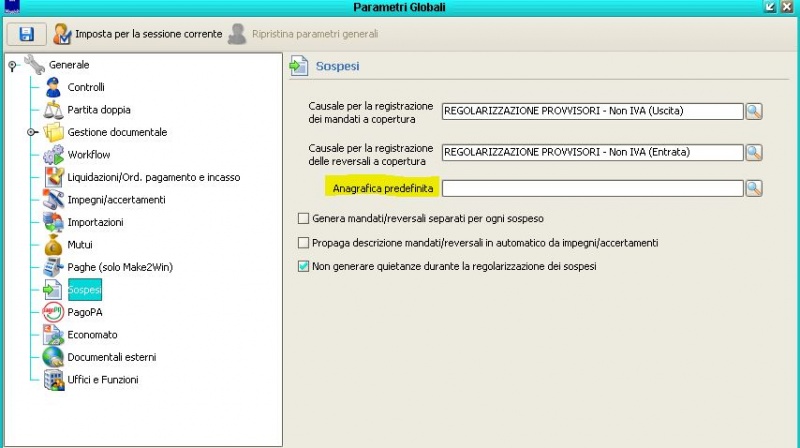Open Impegni/accertamenti settings
Screen dimensions: 800x448
click(116, 200)
